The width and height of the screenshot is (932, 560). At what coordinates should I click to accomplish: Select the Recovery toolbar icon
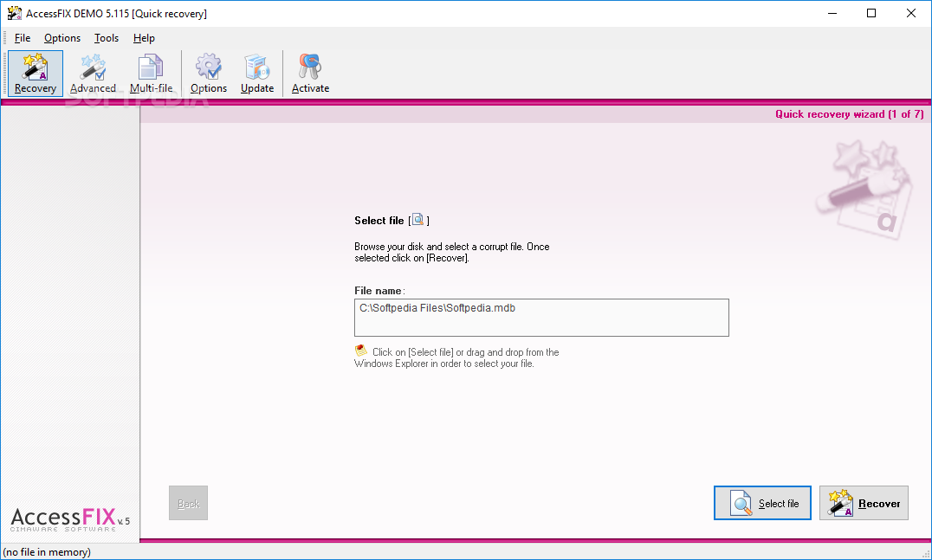coord(35,74)
